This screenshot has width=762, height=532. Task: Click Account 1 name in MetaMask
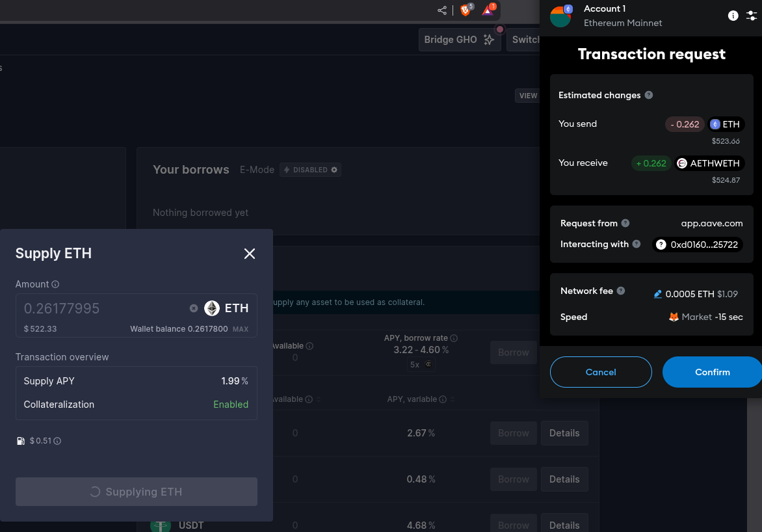coord(605,8)
